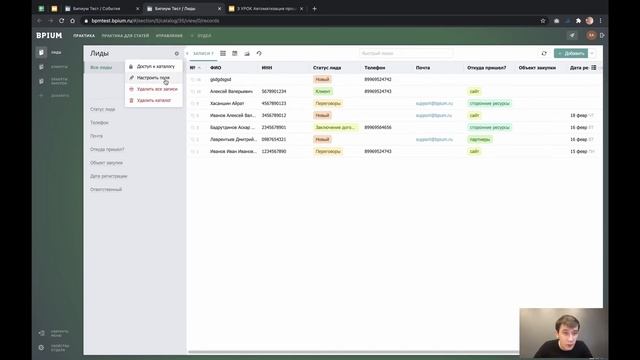Tick the checkbox for Бадрутдинов Аскар row

pos(192,127)
